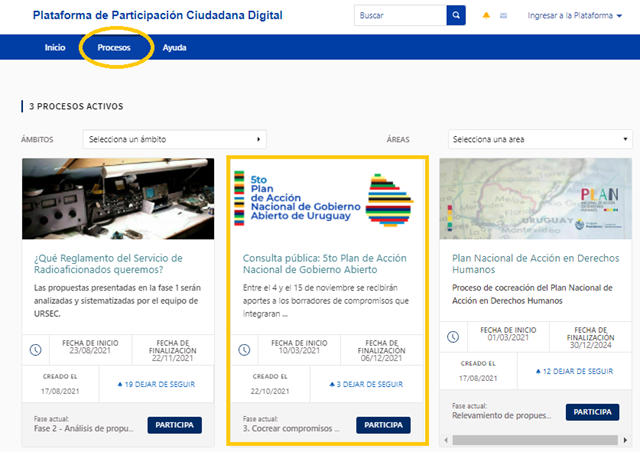
Task: Focus the Buscar search field
Action: pyautogui.click(x=400, y=16)
